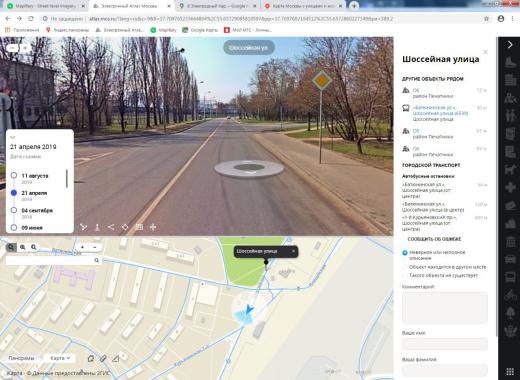Open the Карта map type dropdown

pyautogui.click(x=60, y=358)
